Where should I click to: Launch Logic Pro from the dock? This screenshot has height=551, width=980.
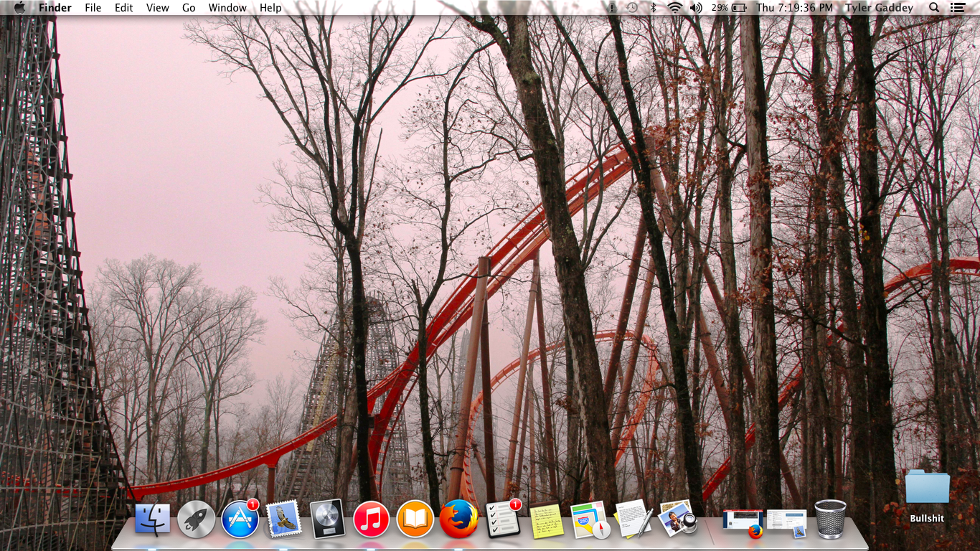327,519
